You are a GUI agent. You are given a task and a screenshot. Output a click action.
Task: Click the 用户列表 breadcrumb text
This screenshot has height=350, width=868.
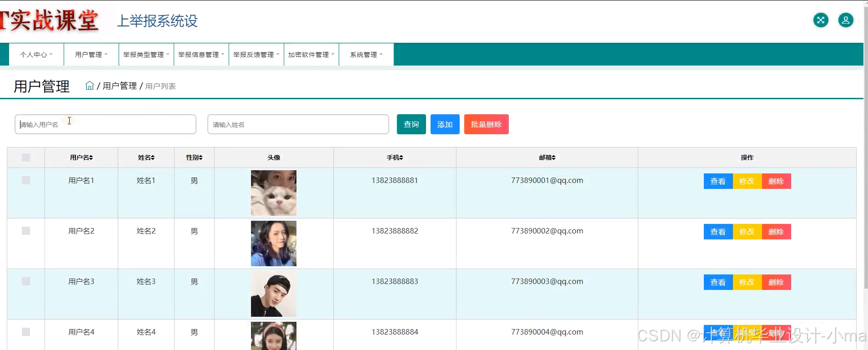coord(161,86)
